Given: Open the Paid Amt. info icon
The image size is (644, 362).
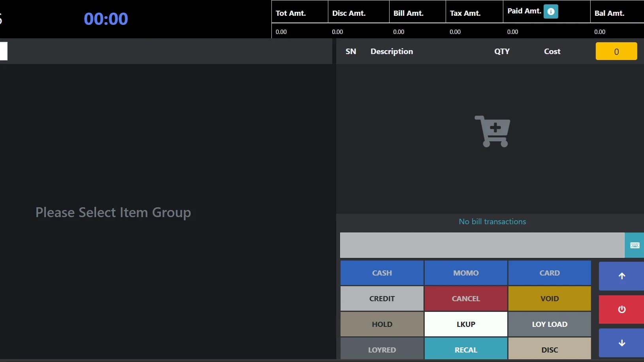Looking at the screenshot, I should (x=550, y=11).
